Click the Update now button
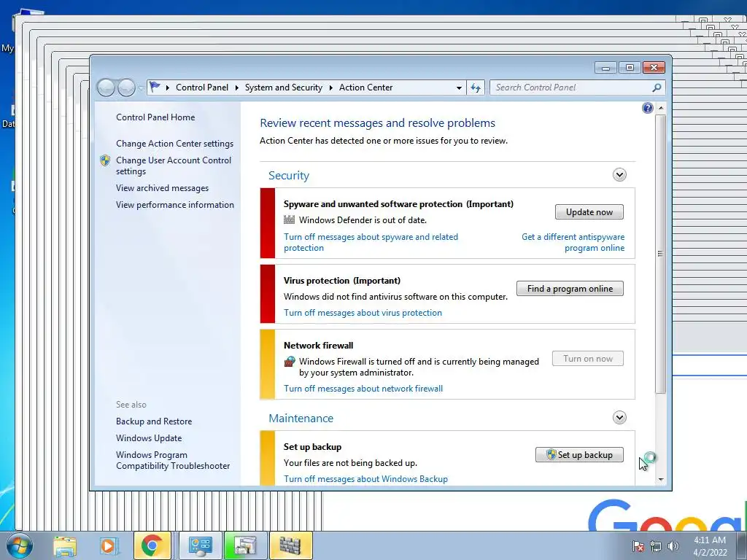Viewport: 747px width, 560px height. pos(589,212)
